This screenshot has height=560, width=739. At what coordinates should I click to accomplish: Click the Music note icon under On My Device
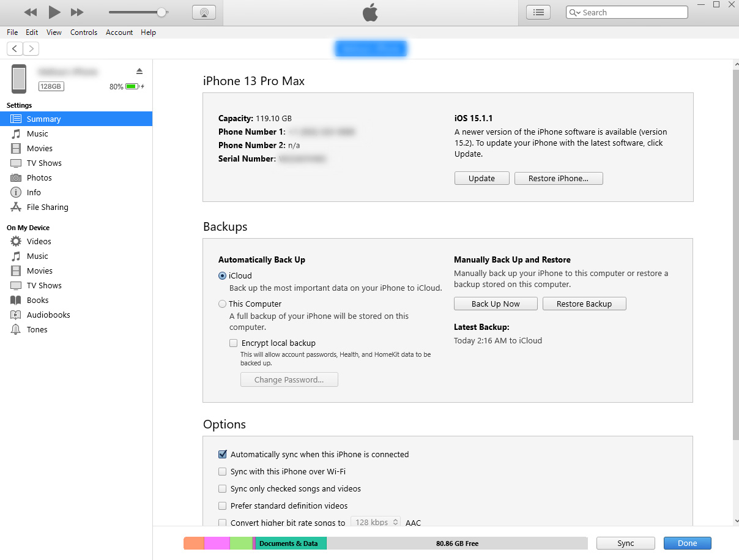(16, 256)
